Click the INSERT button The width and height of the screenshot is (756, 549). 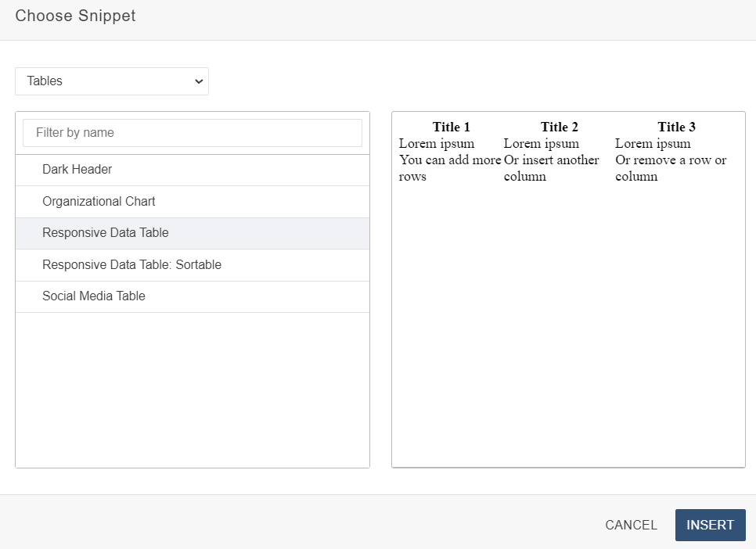(x=710, y=525)
